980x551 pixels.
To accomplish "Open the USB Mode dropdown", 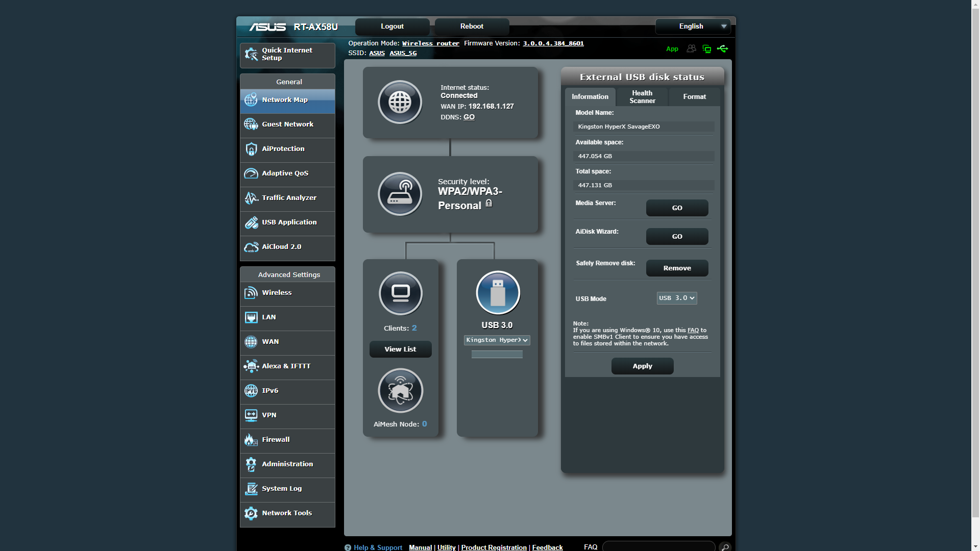I will pyautogui.click(x=676, y=298).
